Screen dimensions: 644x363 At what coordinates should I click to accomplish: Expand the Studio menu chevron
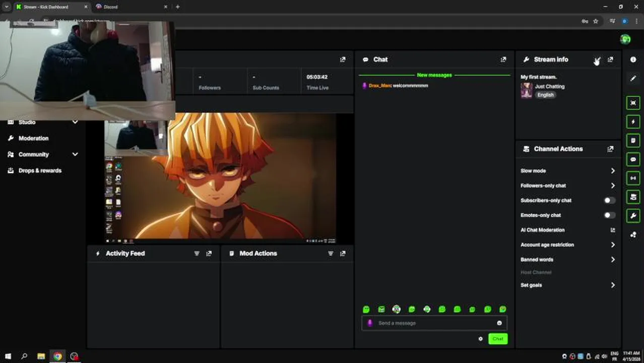75,122
